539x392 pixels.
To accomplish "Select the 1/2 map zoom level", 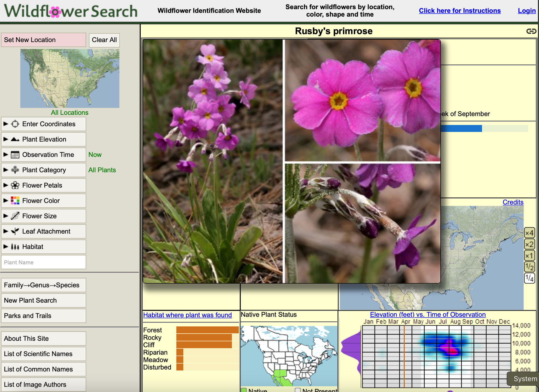I will click(529, 267).
